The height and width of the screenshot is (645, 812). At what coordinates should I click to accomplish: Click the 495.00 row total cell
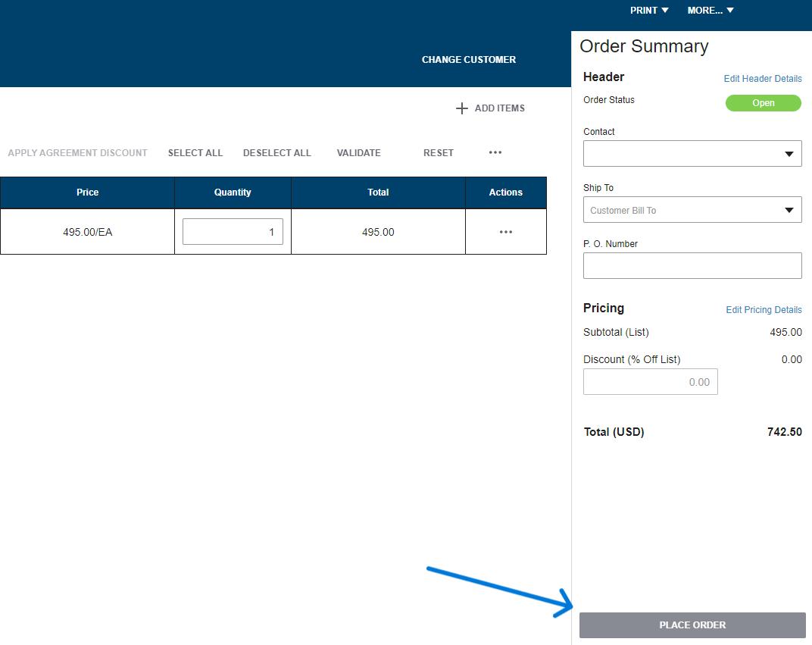coord(378,232)
